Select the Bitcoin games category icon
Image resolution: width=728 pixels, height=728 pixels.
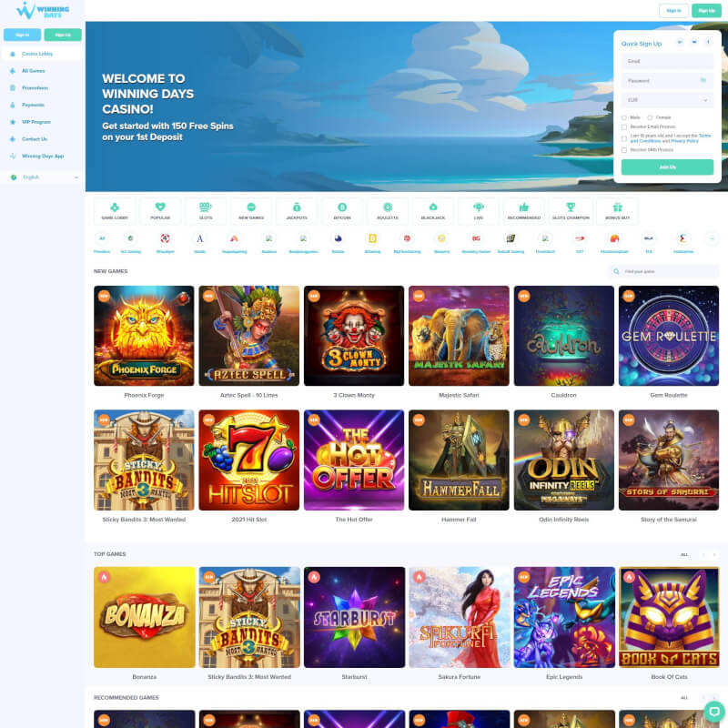coord(342,208)
